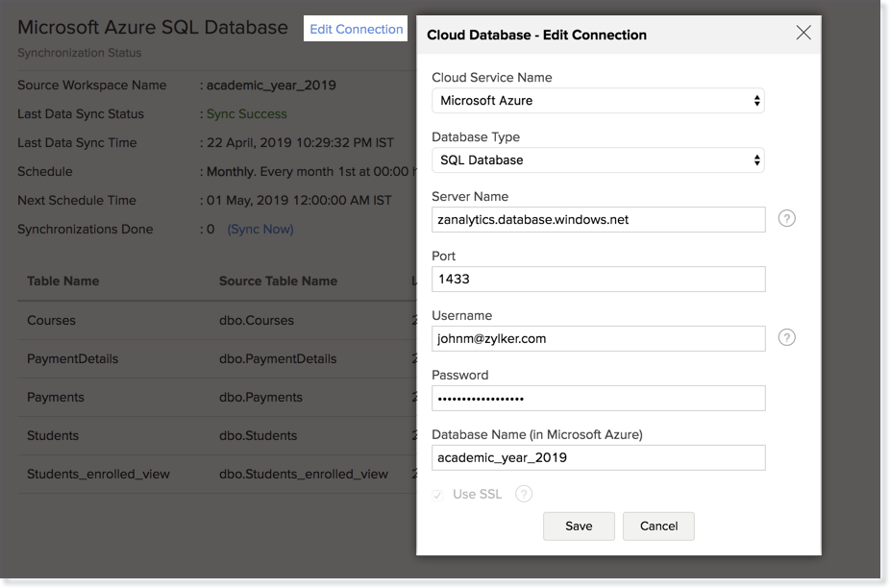Screen dimensions: 890x588
Task: Click into the Port field
Action: tap(598, 279)
